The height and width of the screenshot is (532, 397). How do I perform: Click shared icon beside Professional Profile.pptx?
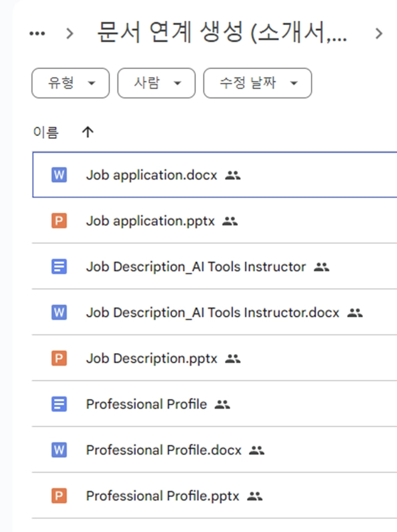coord(254,496)
